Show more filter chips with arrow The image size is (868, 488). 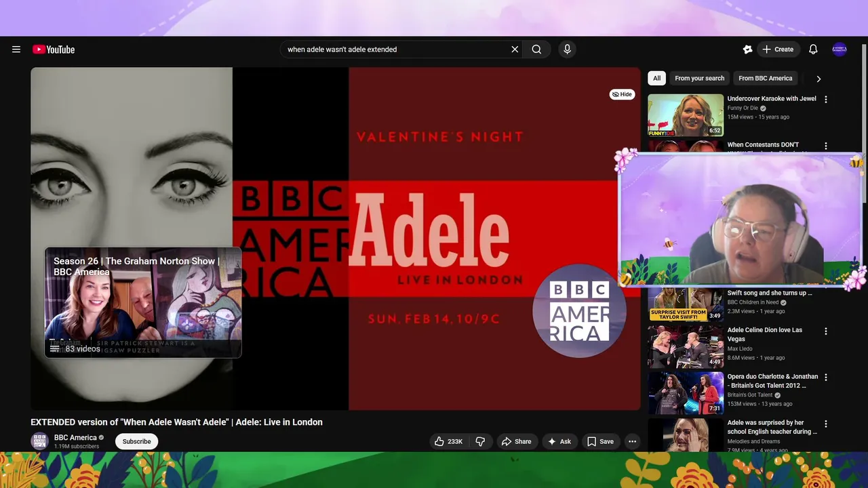tap(818, 79)
